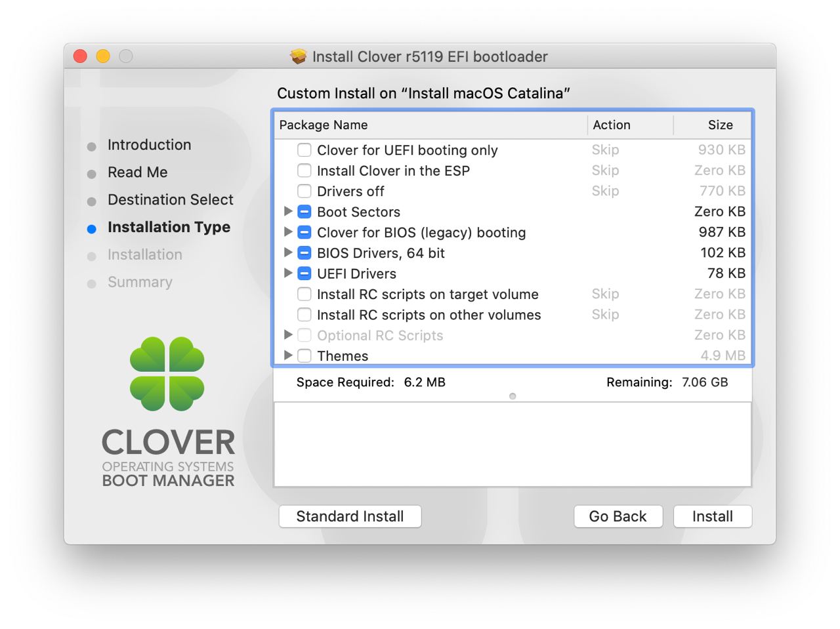Click the Go Back button
The width and height of the screenshot is (840, 629).
pos(618,516)
